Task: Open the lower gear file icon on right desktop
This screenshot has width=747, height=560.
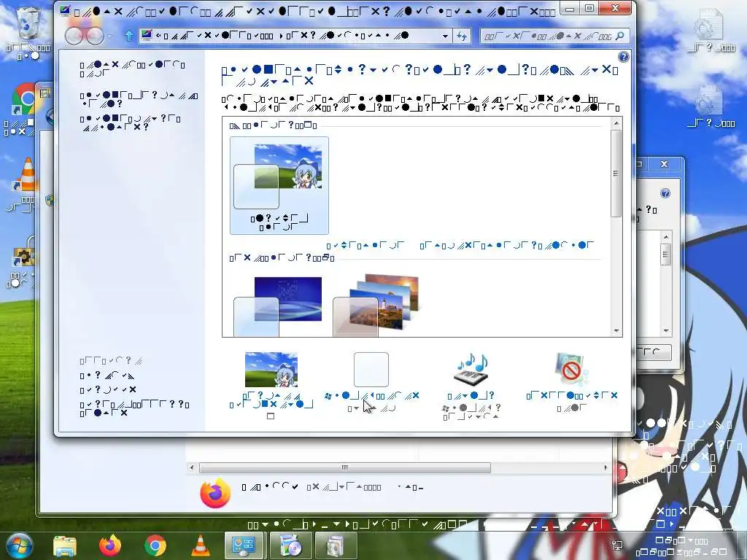Action: click(x=711, y=106)
